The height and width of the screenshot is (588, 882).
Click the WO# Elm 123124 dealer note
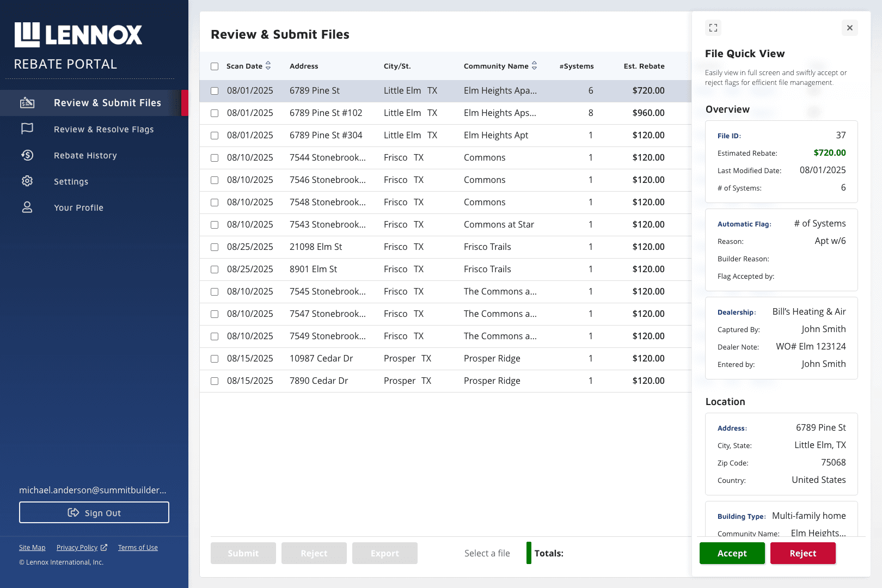tap(811, 346)
